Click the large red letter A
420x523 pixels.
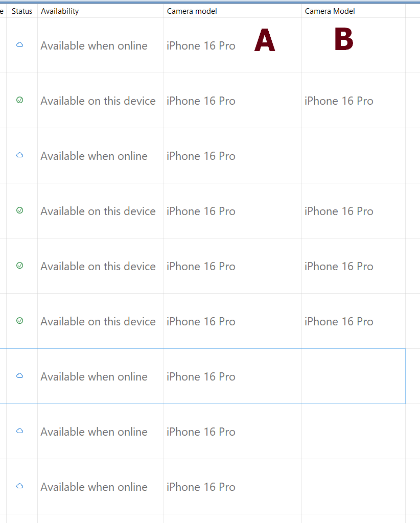(x=265, y=40)
